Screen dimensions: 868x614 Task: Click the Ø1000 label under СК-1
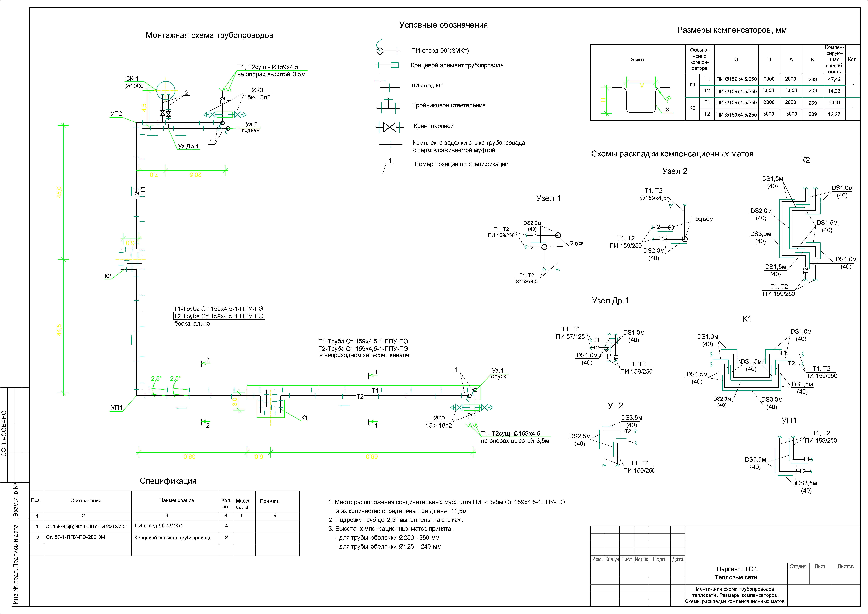(134, 86)
